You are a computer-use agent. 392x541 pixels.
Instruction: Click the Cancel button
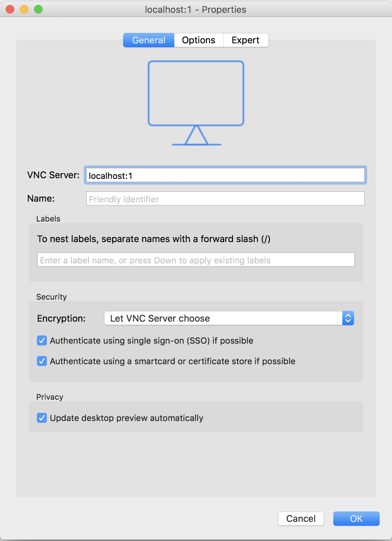pyautogui.click(x=301, y=519)
